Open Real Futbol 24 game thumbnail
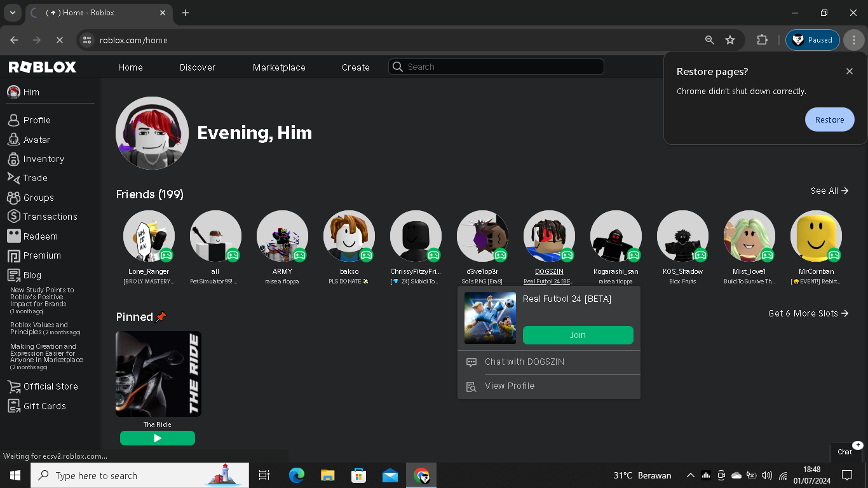Image resolution: width=868 pixels, height=488 pixels. tap(490, 318)
